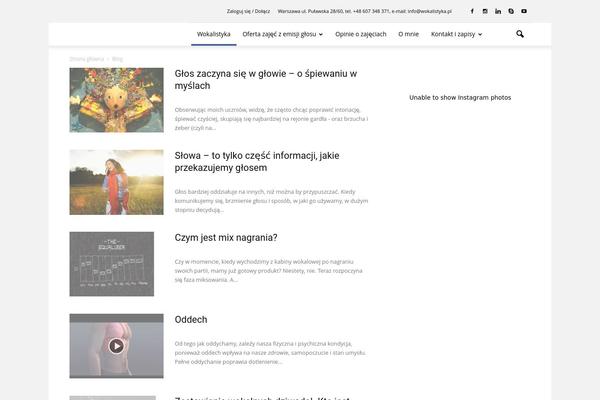
Task: Select the Wokalistyka menu tab
Action: tap(213, 34)
